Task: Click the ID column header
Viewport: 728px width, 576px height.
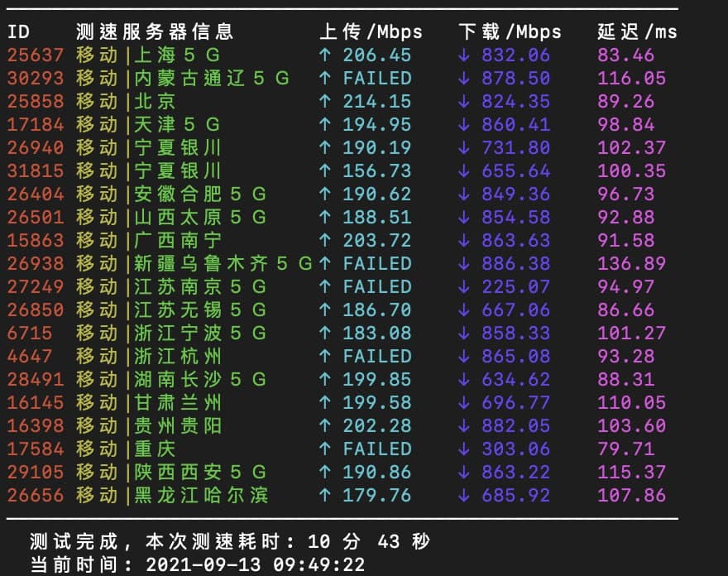Action: (x=18, y=32)
